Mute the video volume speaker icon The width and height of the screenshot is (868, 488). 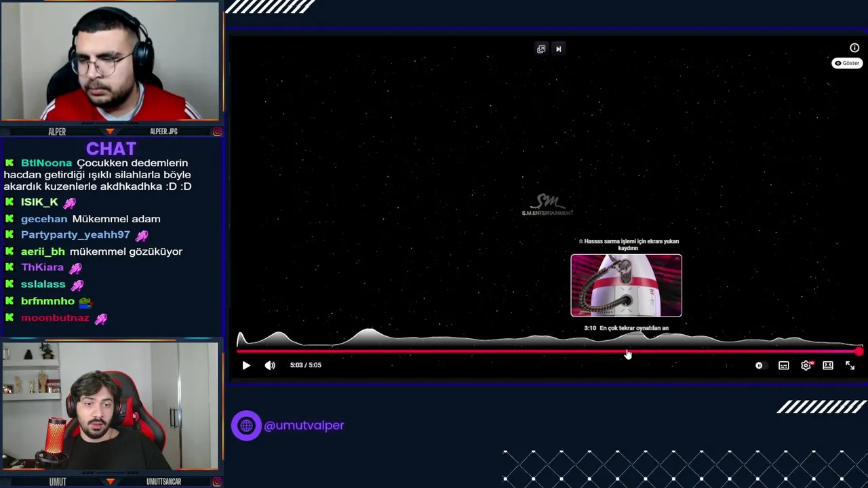click(270, 365)
